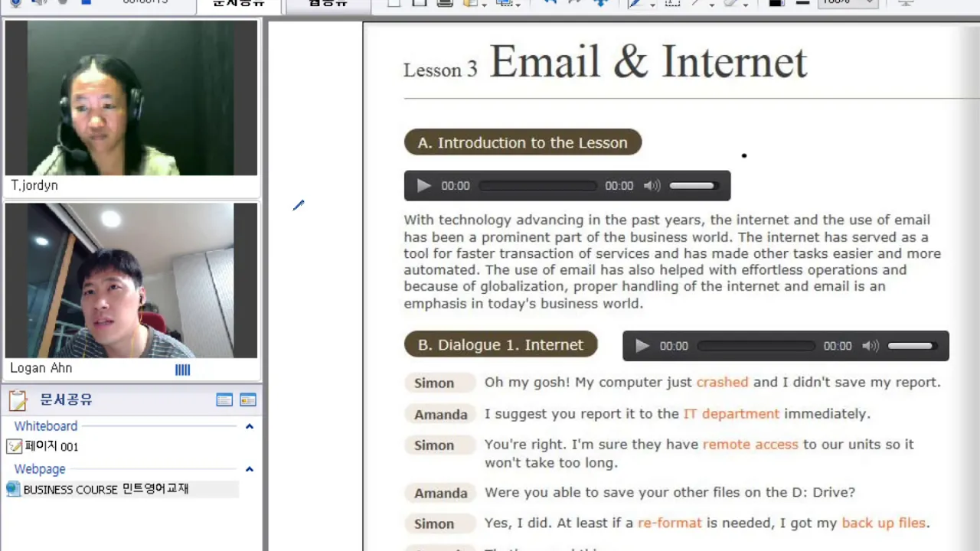Adjust the Dialogue 1 audio volume slider
Image resolution: width=980 pixels, height=551 pixels.
911,346
